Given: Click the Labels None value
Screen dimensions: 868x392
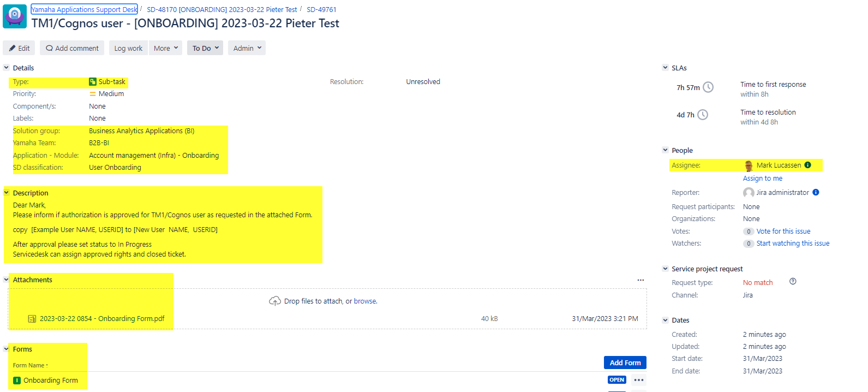Looking at the screenshot, I should pyautogui.click(x=98, y=118).
